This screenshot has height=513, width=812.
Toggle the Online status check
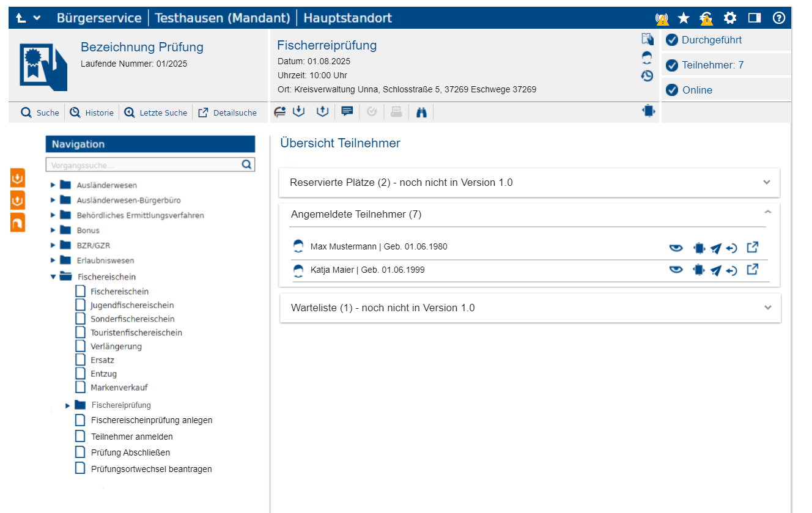point(672,90)
